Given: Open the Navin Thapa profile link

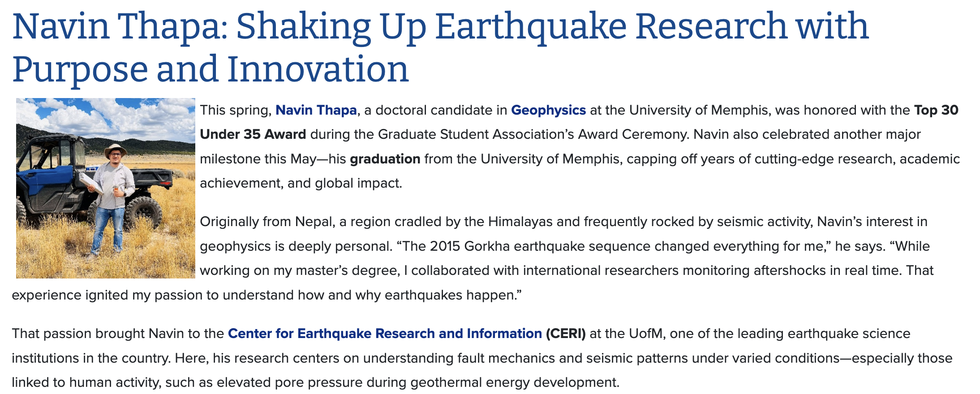Looking at the screenshot, I should tap(316, 110).
